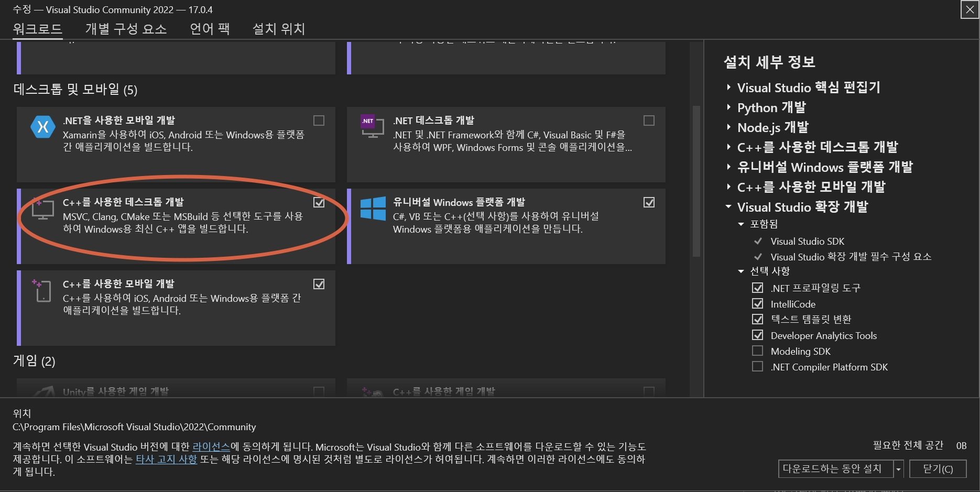The height and width of the screenshot is (492, 980).
Task: Switch to the 언어 팩 tab
Action: pos(210,29)
